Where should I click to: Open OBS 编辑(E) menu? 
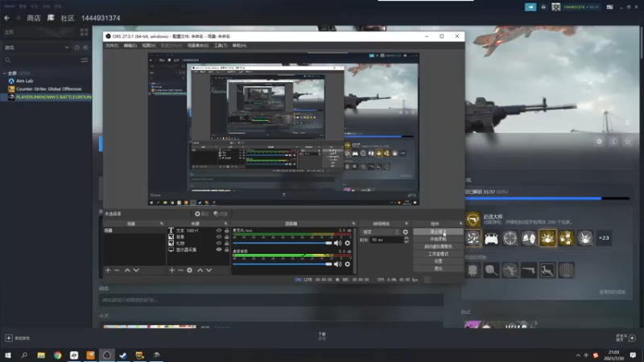point(130,46)
